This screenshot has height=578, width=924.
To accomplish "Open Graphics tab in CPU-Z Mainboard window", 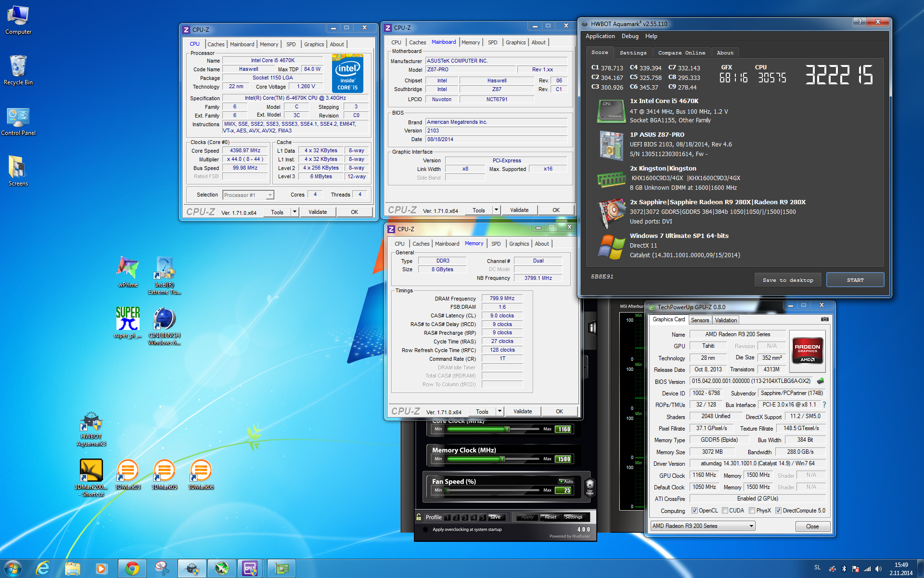I will [x=515, y=42].
